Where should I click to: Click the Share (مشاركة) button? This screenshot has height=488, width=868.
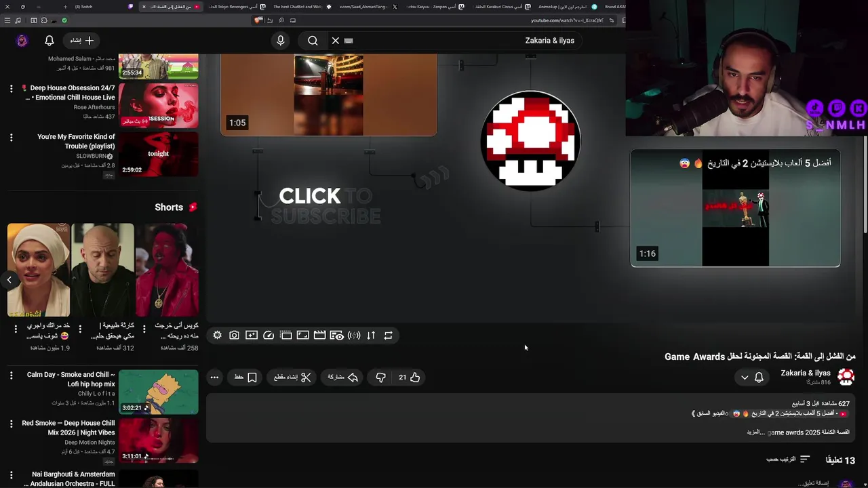(x=343, y=378)
